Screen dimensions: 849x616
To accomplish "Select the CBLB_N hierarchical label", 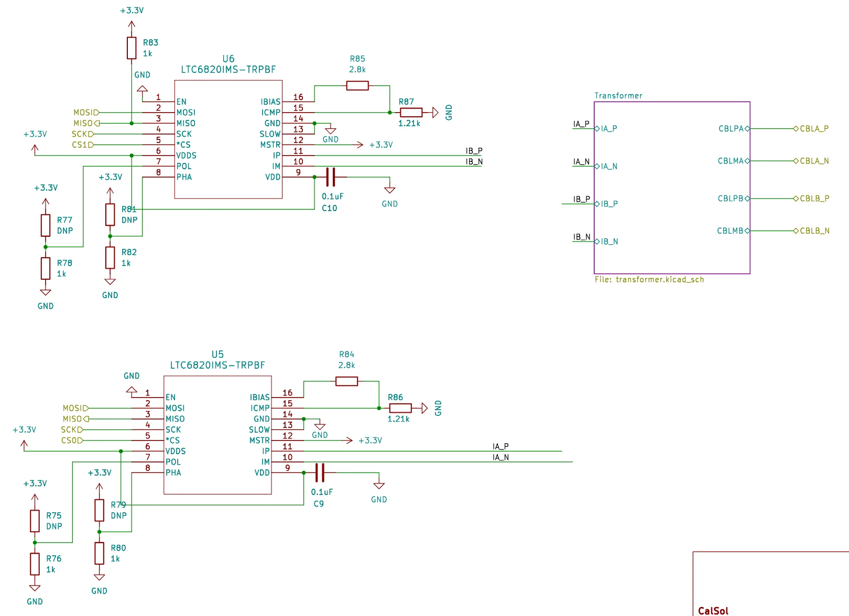I will 811,230.
